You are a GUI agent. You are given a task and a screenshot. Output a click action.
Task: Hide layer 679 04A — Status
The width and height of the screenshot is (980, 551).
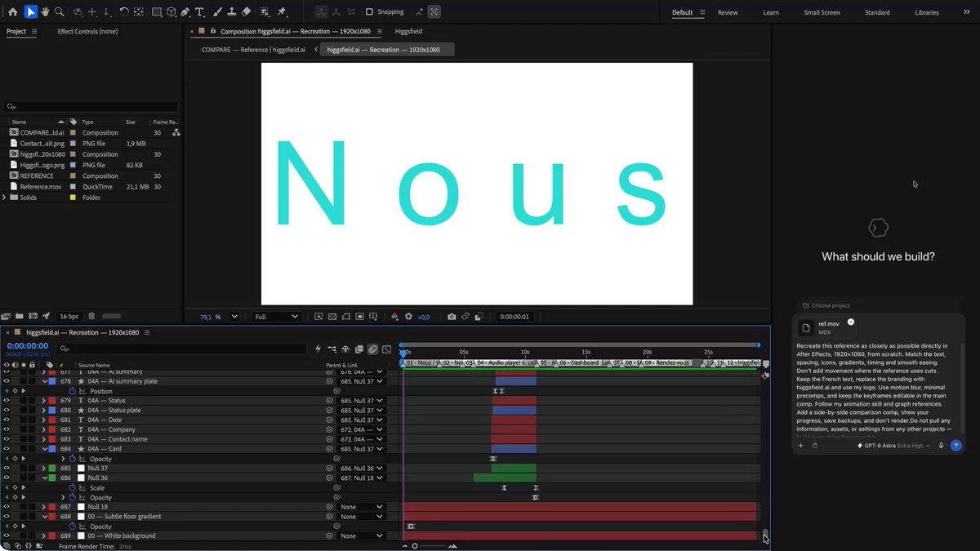coord(7,401)
